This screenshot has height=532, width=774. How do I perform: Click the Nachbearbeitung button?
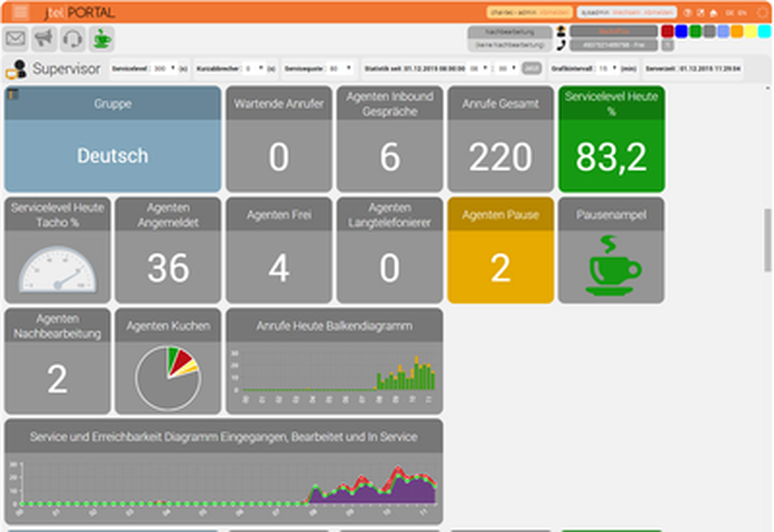click(510, 32)
